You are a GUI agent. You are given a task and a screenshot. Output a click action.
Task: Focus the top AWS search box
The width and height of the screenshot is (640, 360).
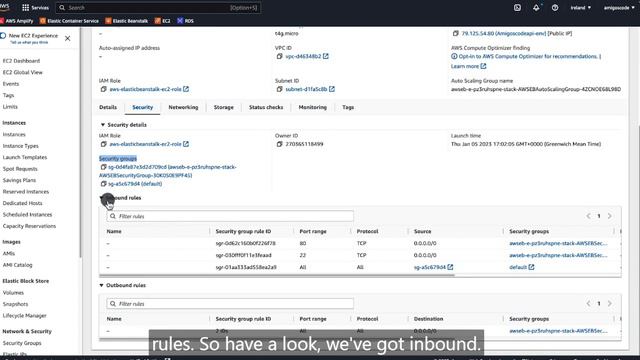[x=158, y=7]
